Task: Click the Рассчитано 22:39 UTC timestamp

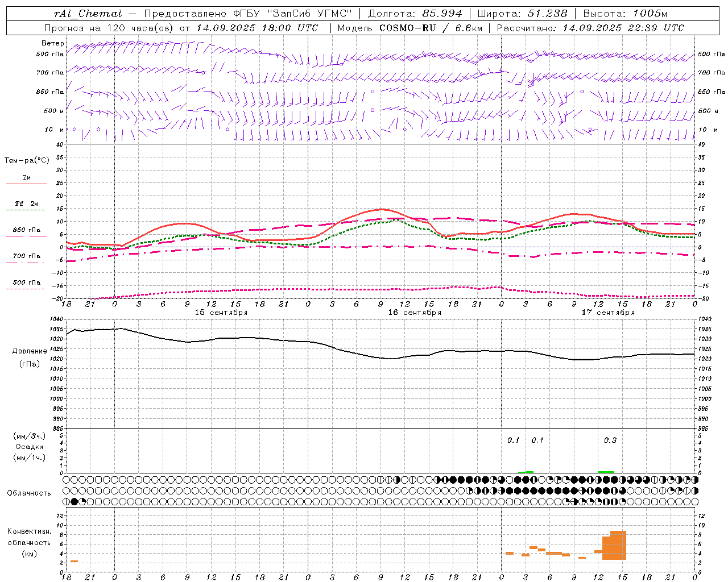Action: pyautogui.click(x=590, y=28)
